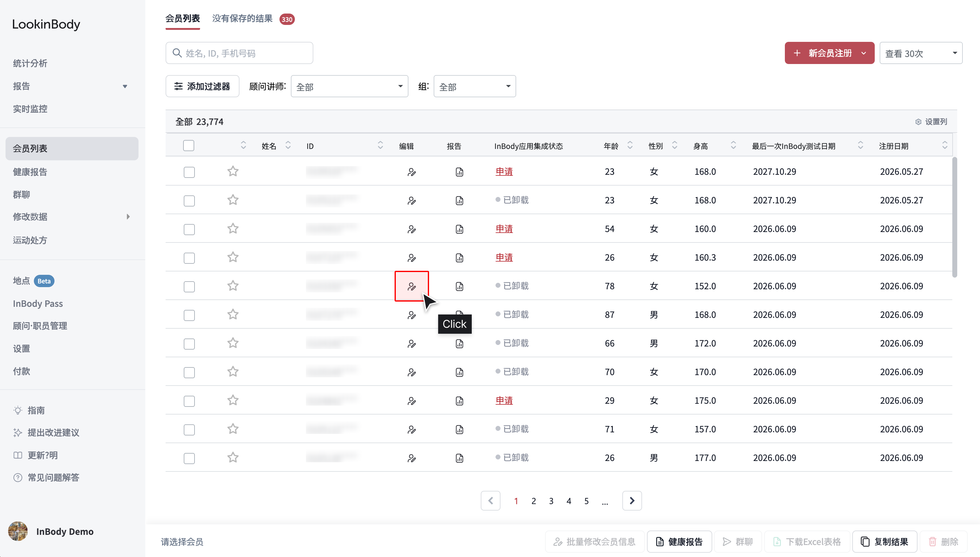Open report icon for the 29-year-old member
This screenshot has width=980, height=557.
pyautogui.click(x=460, y=401)
